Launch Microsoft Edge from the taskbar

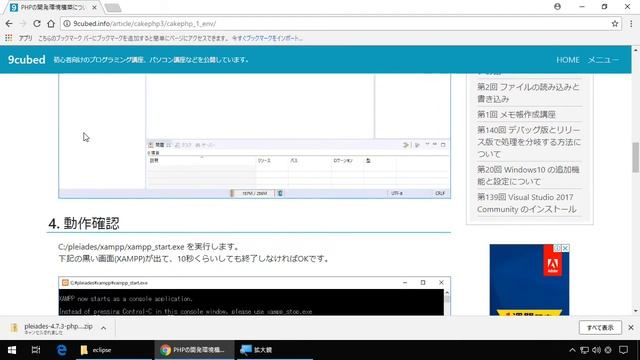tap(62, 350)
